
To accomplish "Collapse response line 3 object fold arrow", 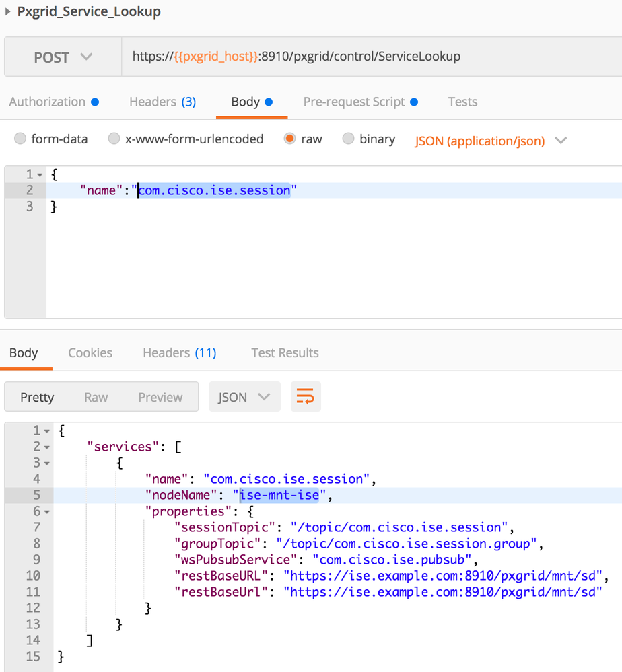I will tap(47, 463).
